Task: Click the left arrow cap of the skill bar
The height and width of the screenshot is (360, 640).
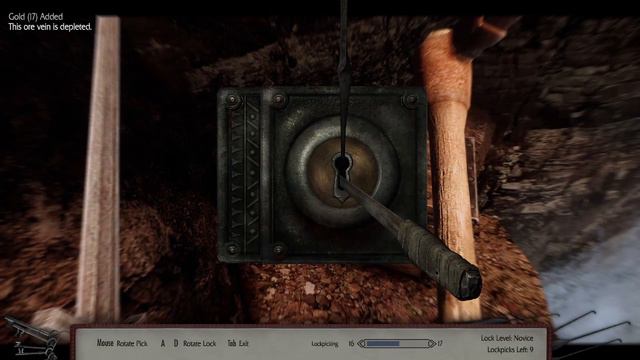Action: [362, 344]
